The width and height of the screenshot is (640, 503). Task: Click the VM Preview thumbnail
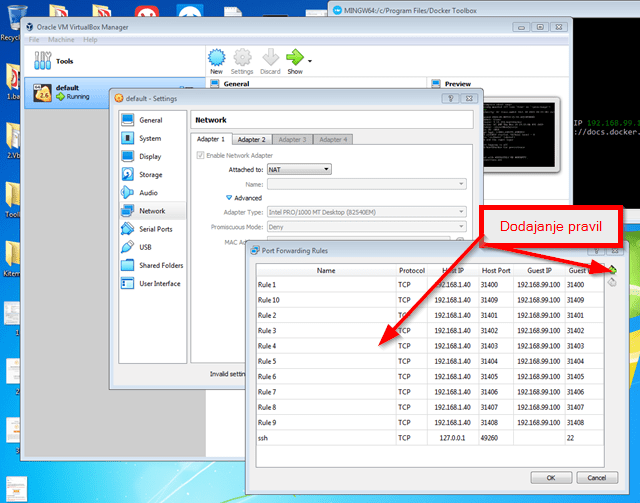[x=519, y=135]
